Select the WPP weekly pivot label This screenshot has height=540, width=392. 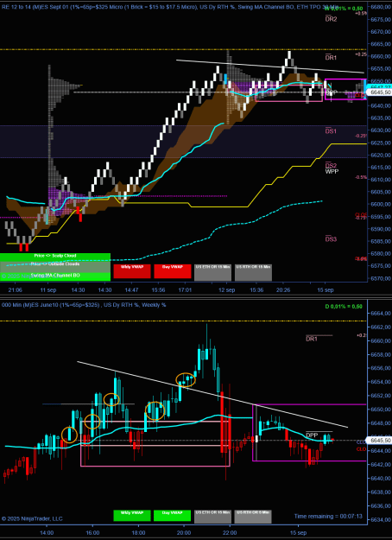(x=332, y=171)
